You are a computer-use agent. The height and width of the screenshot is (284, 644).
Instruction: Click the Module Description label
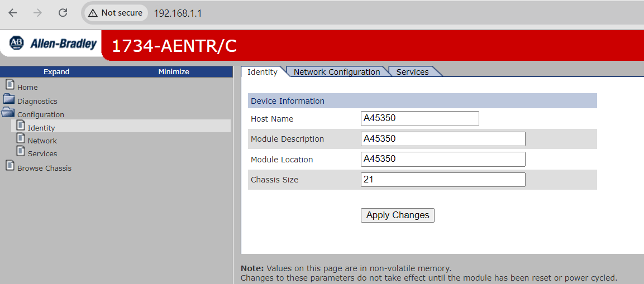coord(288,139)
